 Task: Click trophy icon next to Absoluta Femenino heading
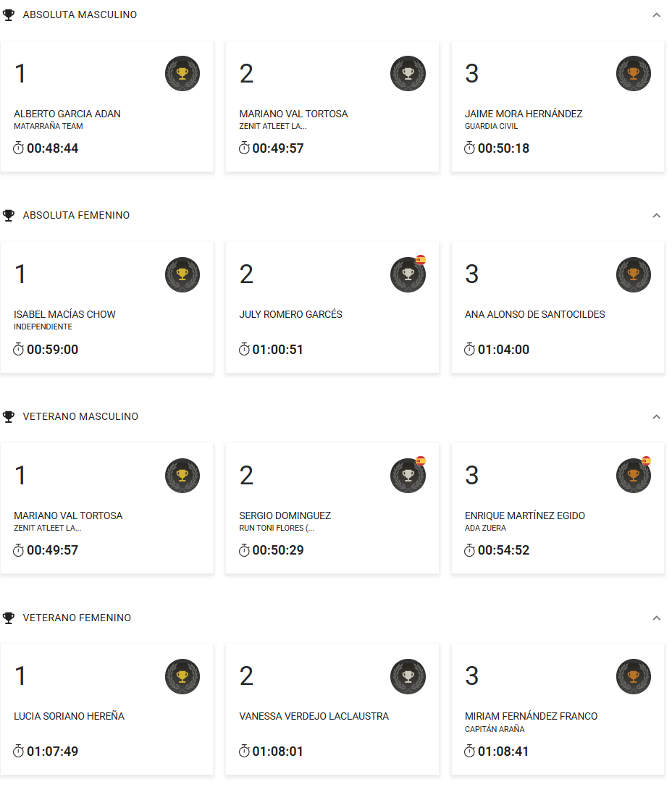pos(9,216)
